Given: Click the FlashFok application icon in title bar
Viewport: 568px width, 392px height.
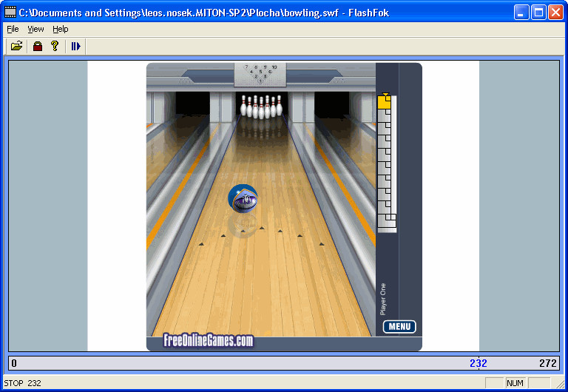Looking at the screenshot, I should point(10,13).
